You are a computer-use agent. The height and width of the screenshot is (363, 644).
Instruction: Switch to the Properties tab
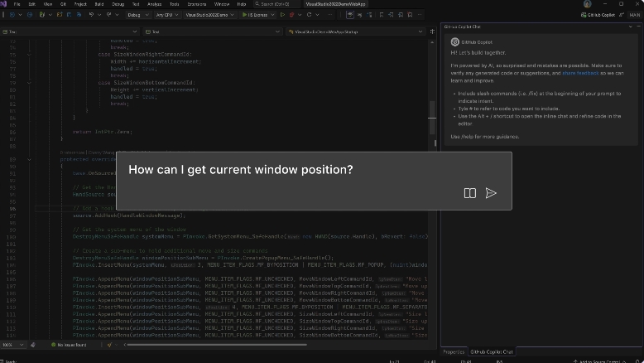(454, 352)
